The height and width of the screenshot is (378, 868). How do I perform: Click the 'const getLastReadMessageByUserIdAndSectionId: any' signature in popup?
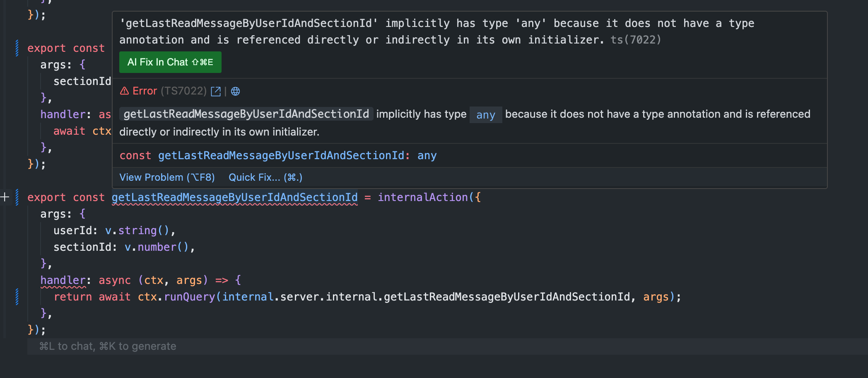[278, 155]
